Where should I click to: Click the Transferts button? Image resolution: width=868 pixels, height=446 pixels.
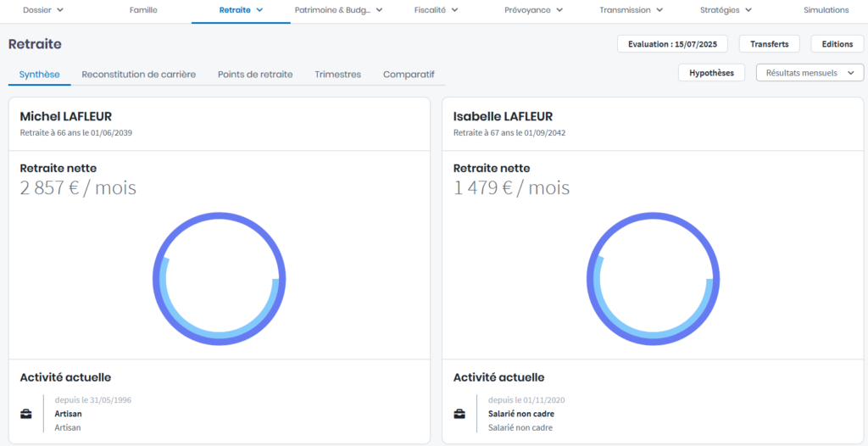(769, 44)
